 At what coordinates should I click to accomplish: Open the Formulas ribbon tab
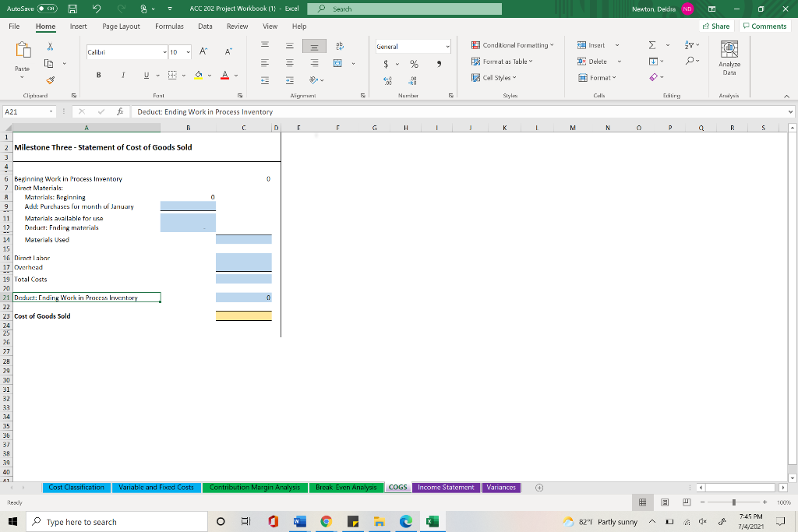pyautogui.click(x=169, y=26)
